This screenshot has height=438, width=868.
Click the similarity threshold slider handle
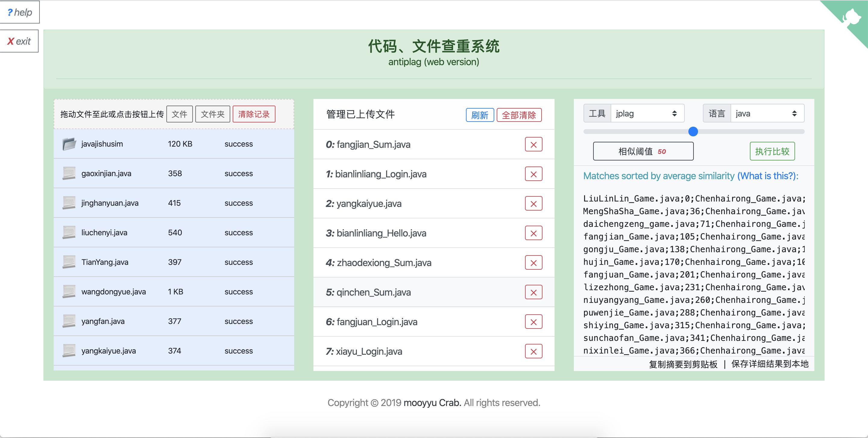[x=693, y=132]
